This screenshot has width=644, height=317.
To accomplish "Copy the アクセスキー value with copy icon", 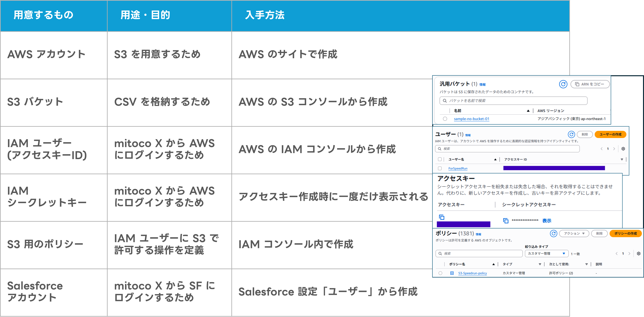I will pyautogui.click(x=442, y=217).
